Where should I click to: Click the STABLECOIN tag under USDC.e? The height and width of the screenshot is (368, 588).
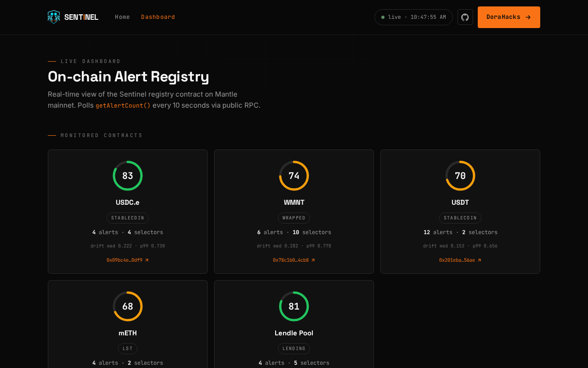(128, 218)
